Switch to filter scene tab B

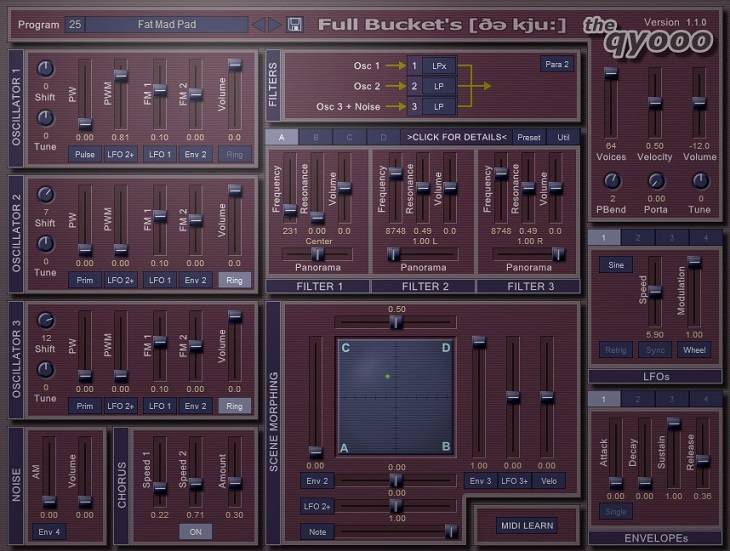[316, 137]
